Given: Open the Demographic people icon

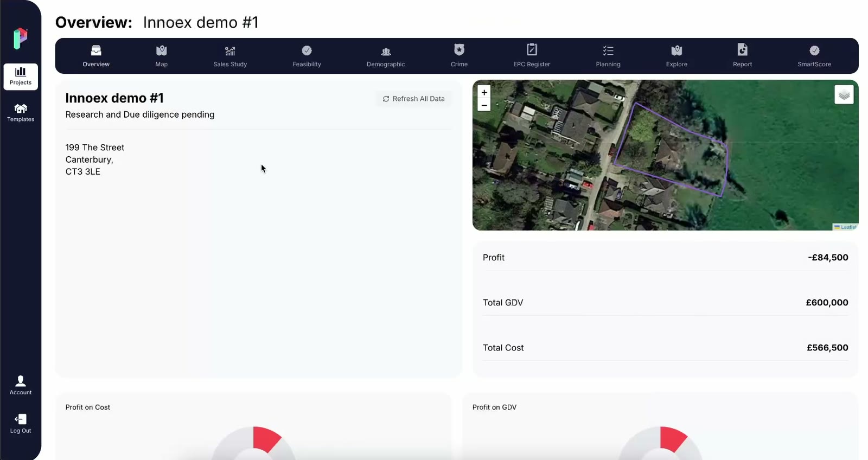Looking at the screenshot, I should (x=386, y=52).
